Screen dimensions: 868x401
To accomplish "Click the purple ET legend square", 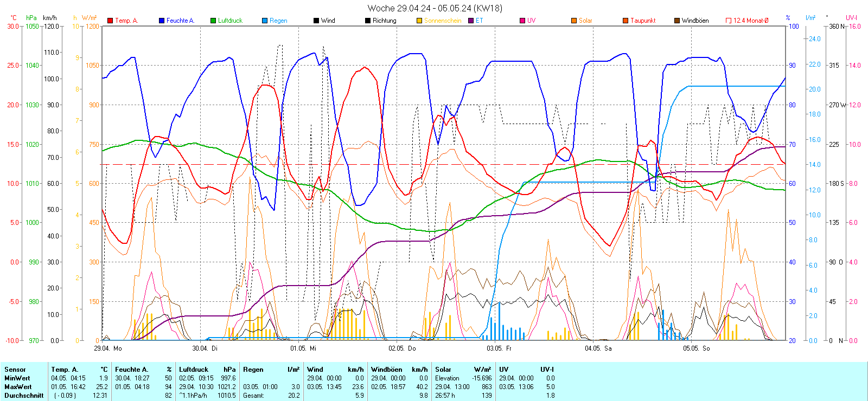I will pos(471,21).
